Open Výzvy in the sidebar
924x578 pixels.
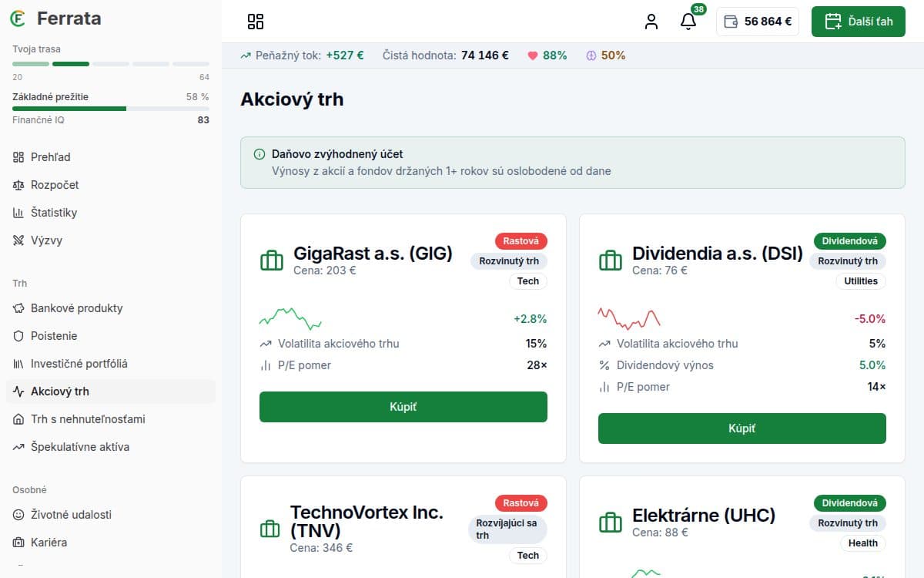click(x=111, y=240)
